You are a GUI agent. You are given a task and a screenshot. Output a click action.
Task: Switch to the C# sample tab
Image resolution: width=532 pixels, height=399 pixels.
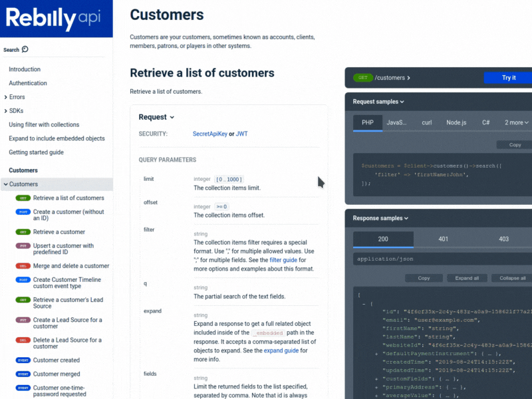pyautogui.click(x=486, y=122)
